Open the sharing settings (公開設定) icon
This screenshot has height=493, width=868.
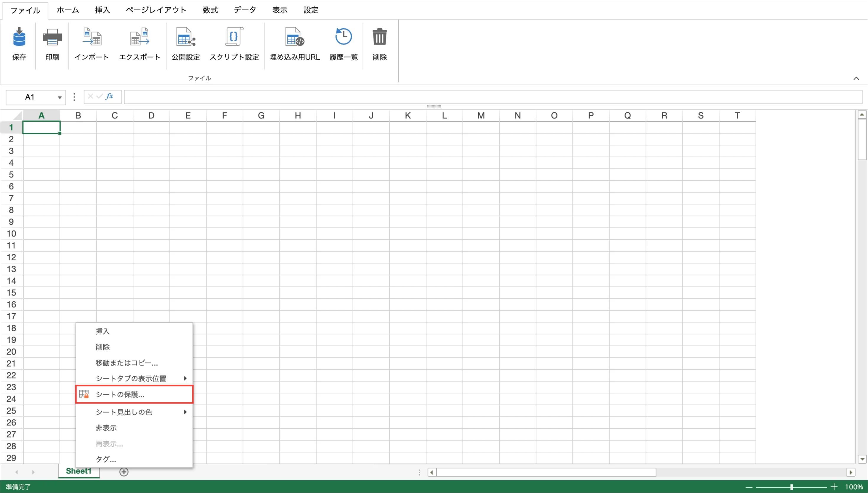(x=186, y=37)
